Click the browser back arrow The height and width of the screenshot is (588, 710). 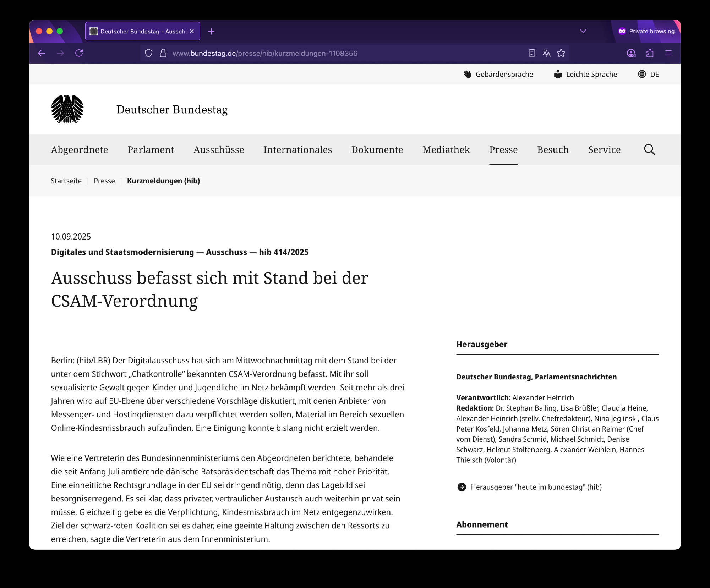[42, 53]
